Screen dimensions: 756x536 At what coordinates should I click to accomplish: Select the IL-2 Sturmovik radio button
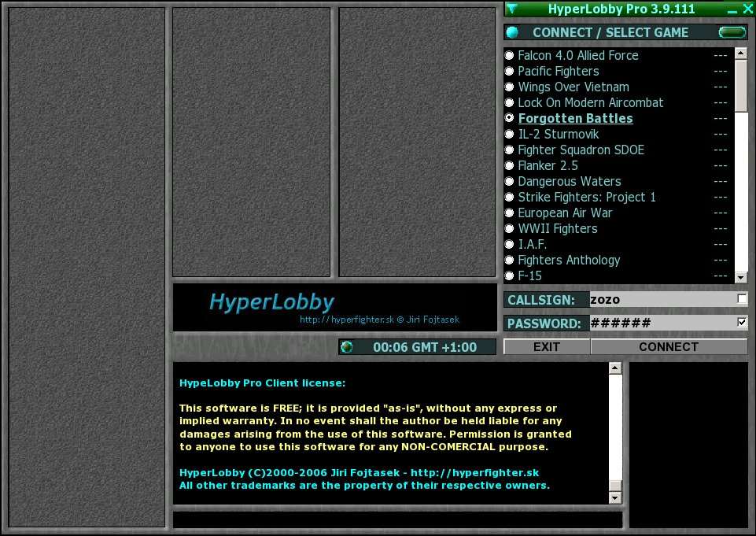click(x=509, y=134)
